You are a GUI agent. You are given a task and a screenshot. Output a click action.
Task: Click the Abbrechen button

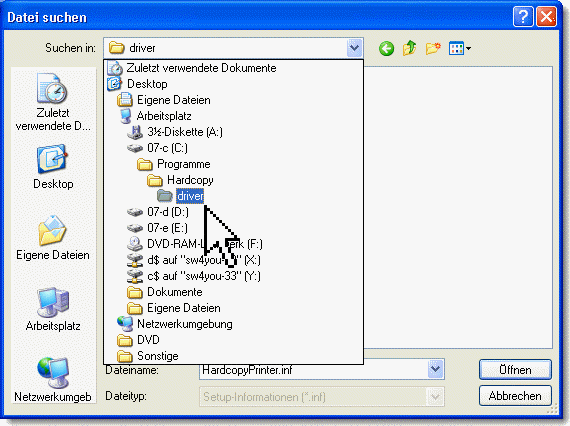coord(515,395)
